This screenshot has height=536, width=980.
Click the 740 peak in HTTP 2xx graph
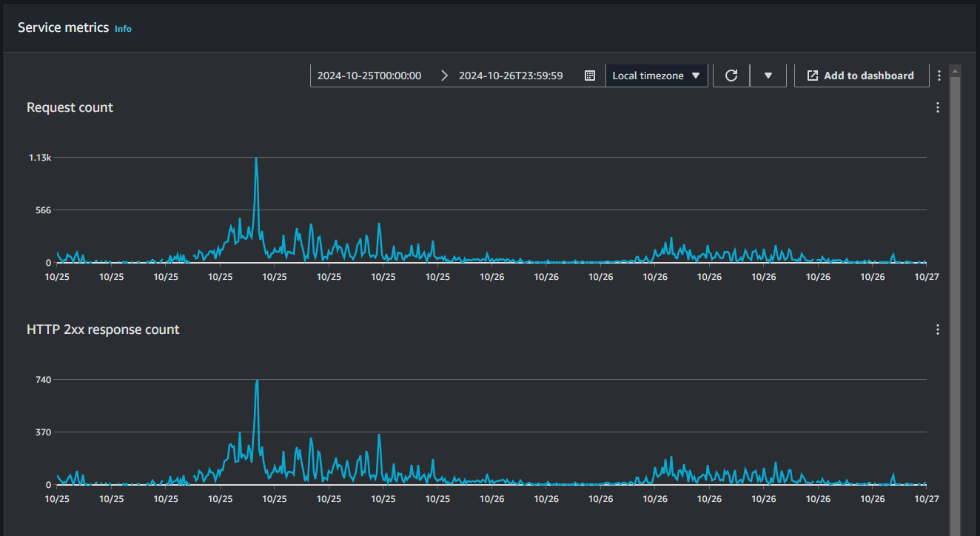click(x=257, y=381)
